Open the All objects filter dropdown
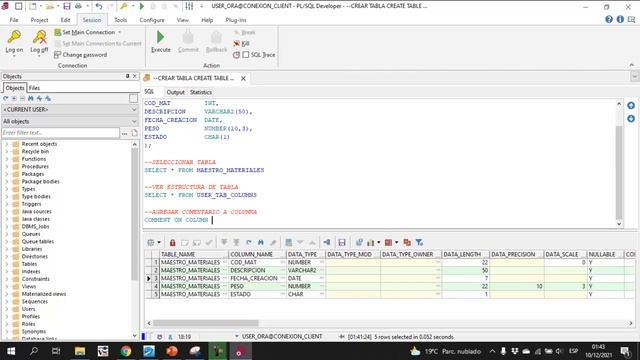 70,121
